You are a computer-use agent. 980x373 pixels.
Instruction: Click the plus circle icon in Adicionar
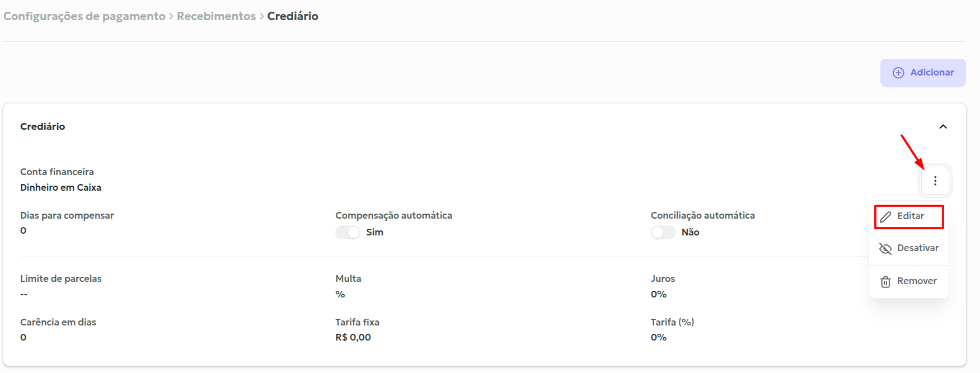point(898,73)
